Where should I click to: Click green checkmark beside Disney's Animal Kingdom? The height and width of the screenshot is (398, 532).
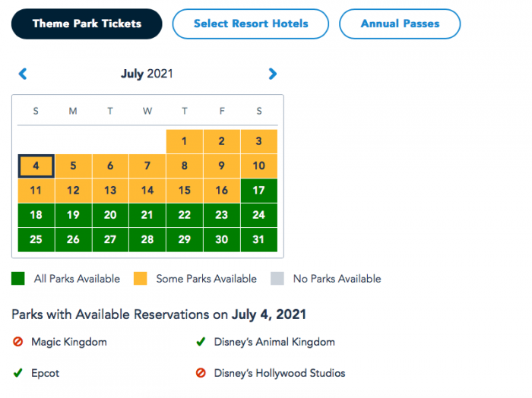201,343
